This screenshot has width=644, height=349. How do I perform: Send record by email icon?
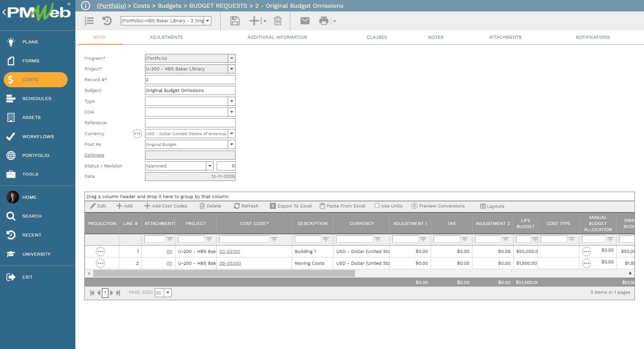tap(305, 21)
